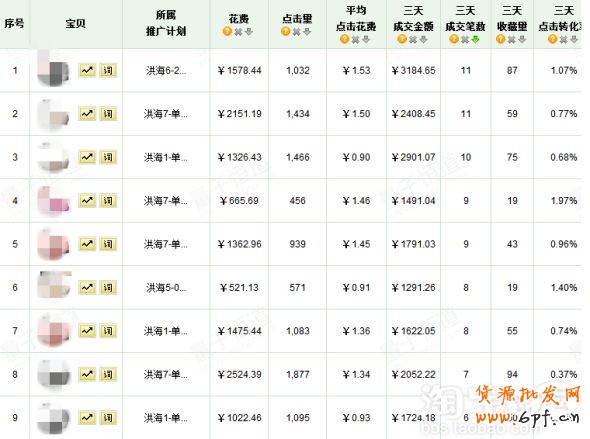
Task: Click help icon under 三天成交金额 header
Action: (402, 39)
